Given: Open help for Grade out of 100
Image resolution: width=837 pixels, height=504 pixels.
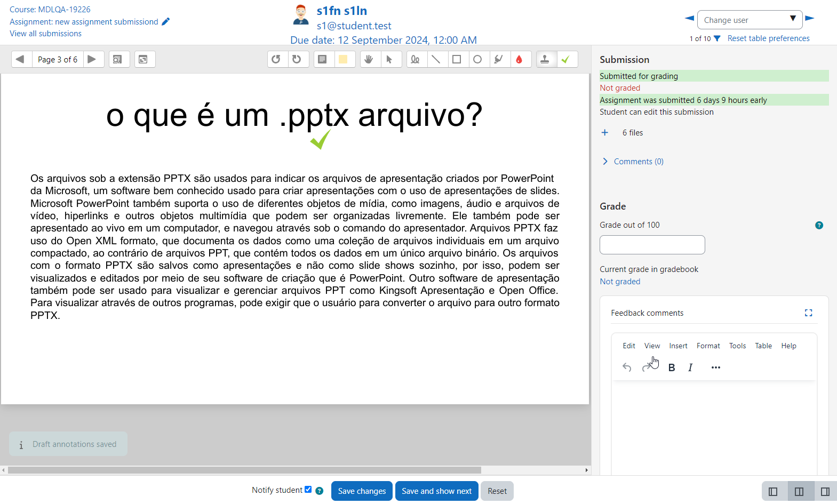Looking at the screenshot, I should pyautogui.click(x=819, y=226).
